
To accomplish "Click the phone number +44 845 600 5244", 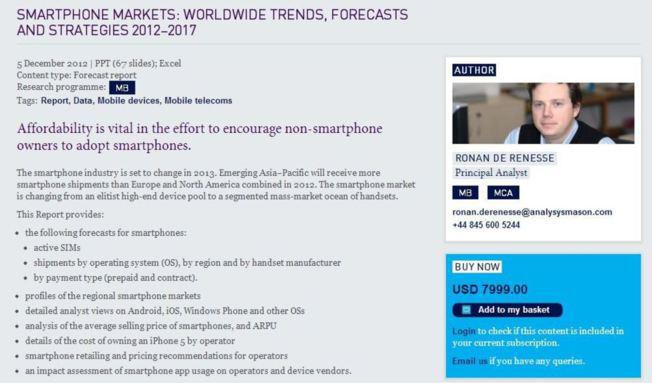I will 486,225.
